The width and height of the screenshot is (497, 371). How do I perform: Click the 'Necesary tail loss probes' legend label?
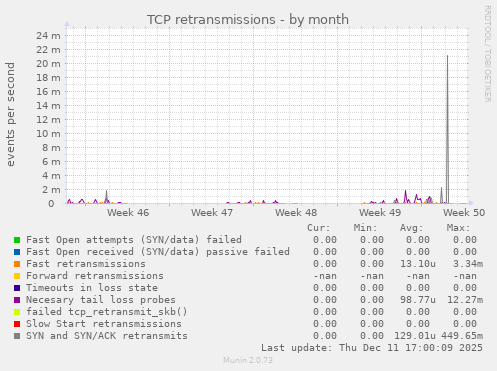tap(101, 300)
